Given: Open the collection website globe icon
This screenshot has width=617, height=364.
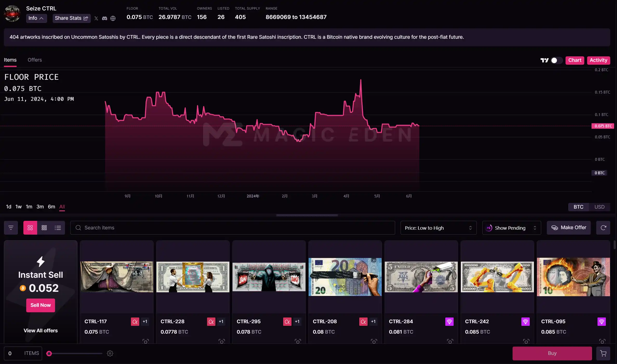Looking at the screenshot, I should click(113, 18).
